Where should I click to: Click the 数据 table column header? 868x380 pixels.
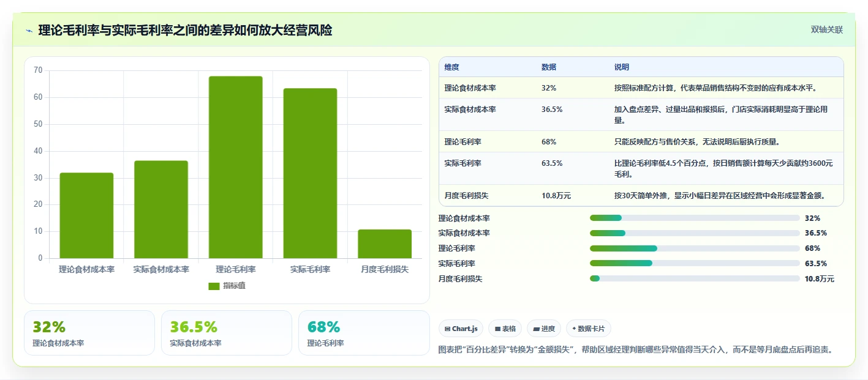pyautogui.click(x=549, y=67)
